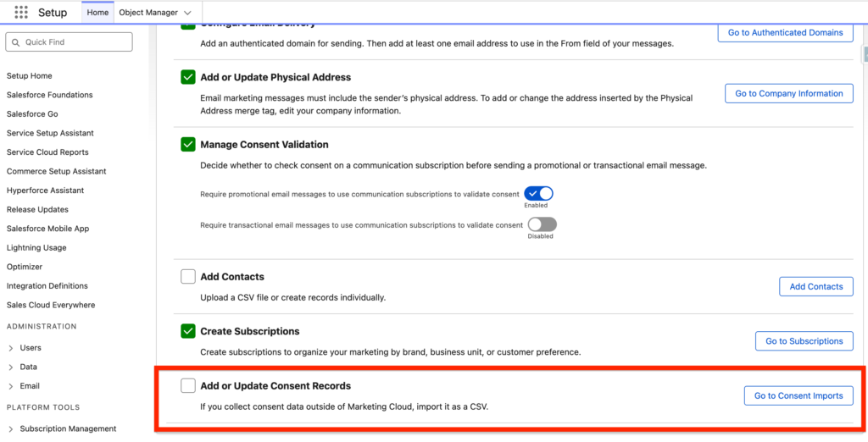The width and height of the screenshot is (868, 442).
Task: Expand the Data section in sidebar
Action: coord(11,367)
